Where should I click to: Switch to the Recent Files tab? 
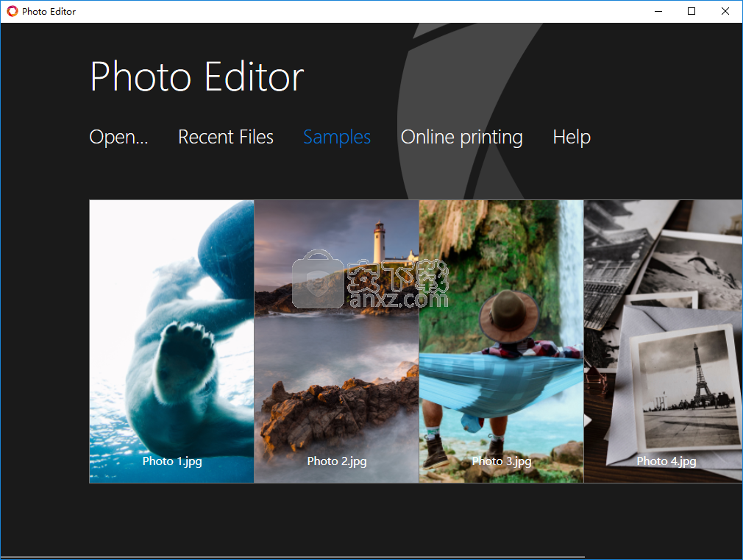click(226, 137)
